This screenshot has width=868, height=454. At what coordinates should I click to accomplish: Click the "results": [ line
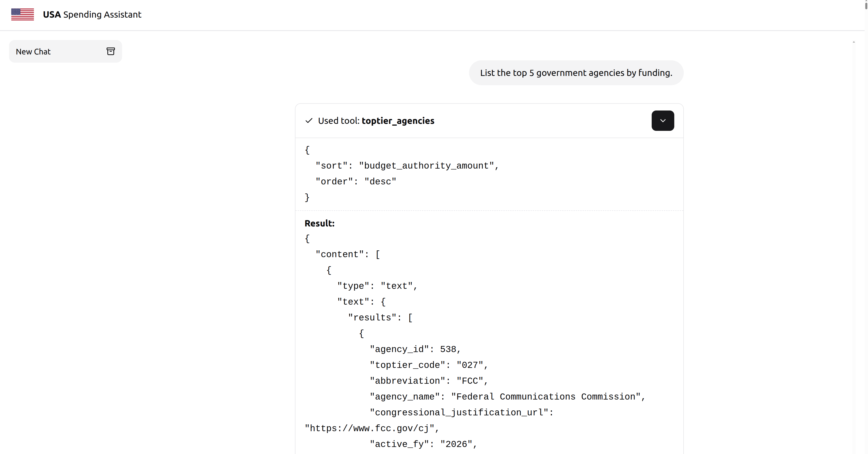pos(380,318)
